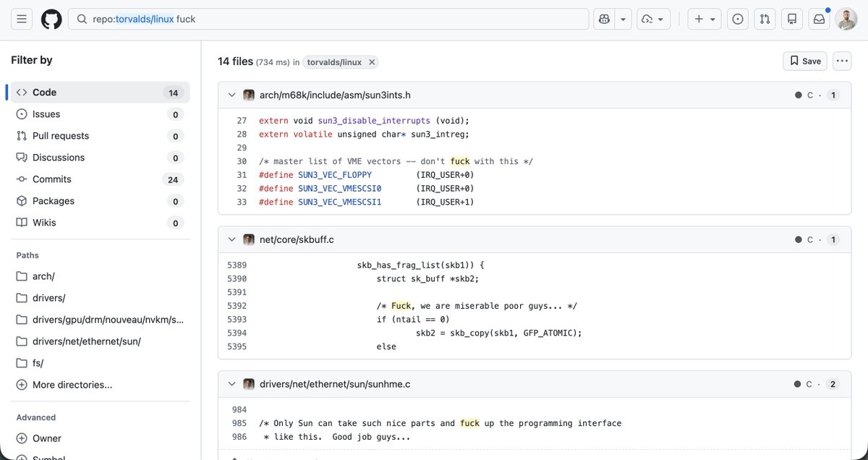The width and height of the screenshot is (868, 460).
Task: Click repo avatar beside skbuff.c
Action: 249,239
